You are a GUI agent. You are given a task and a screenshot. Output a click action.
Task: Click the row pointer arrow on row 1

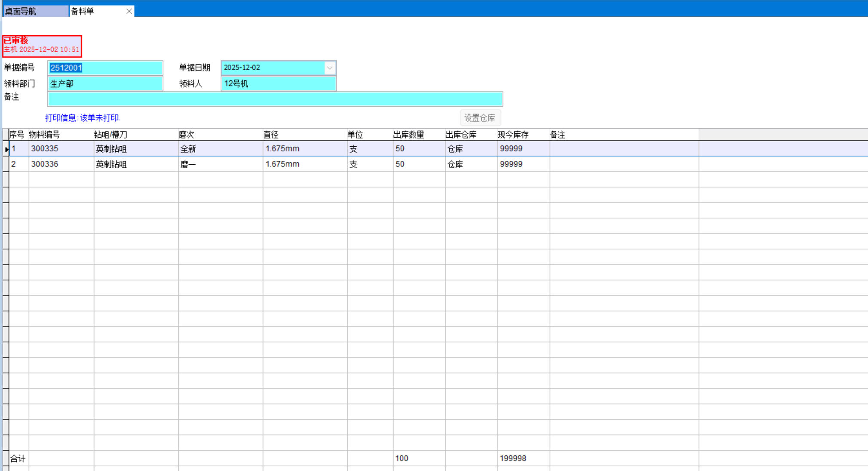(x=6, y=149)
